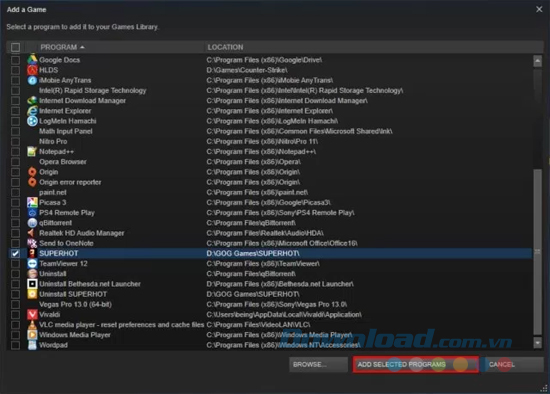Select the Opera Browser row text

(63, 162)
